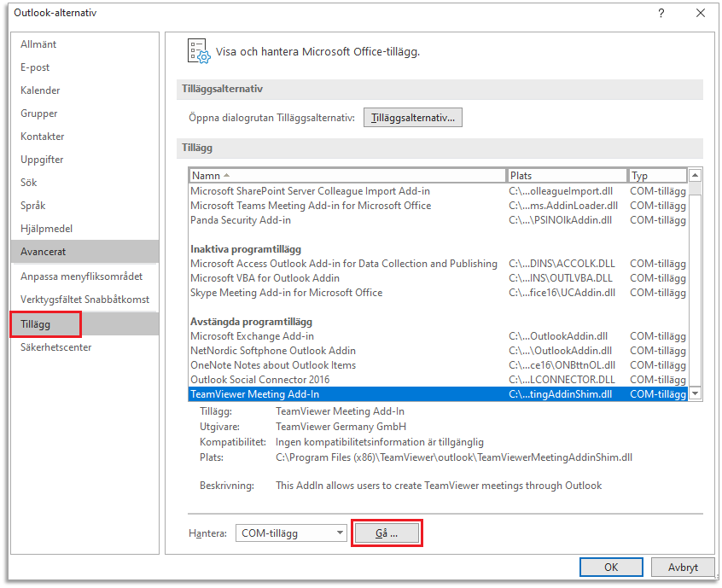
Task: Click the Office add-ins gear icon
Action: 199,50
